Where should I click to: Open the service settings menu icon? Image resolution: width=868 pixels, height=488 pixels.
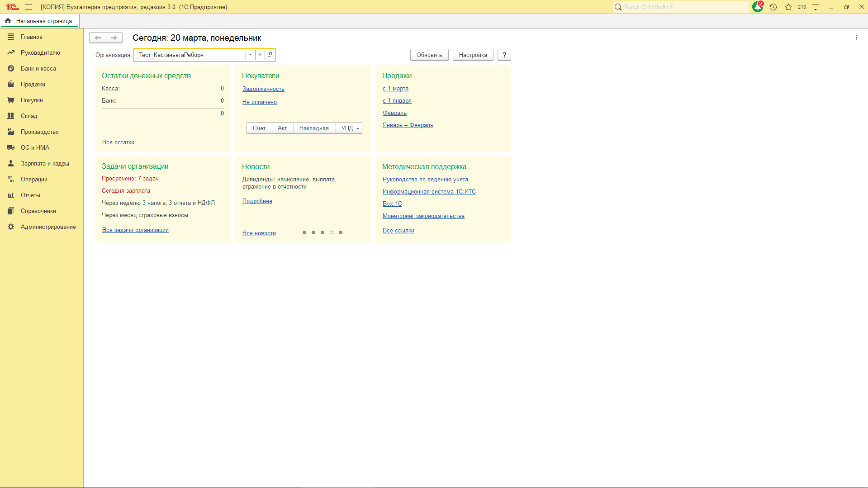click(x=816, y=7)
